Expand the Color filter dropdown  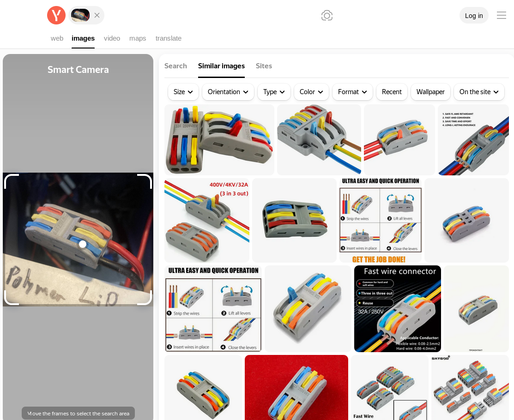(311, 92)
